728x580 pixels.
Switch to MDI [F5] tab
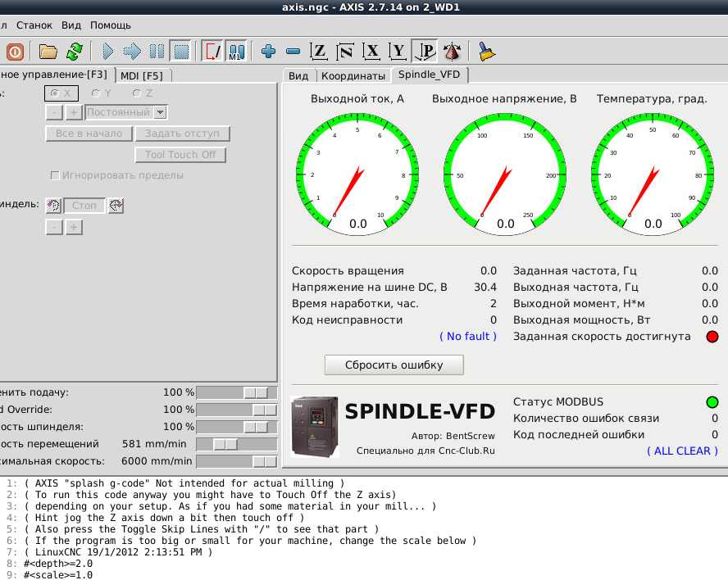(x=142, y=75)
